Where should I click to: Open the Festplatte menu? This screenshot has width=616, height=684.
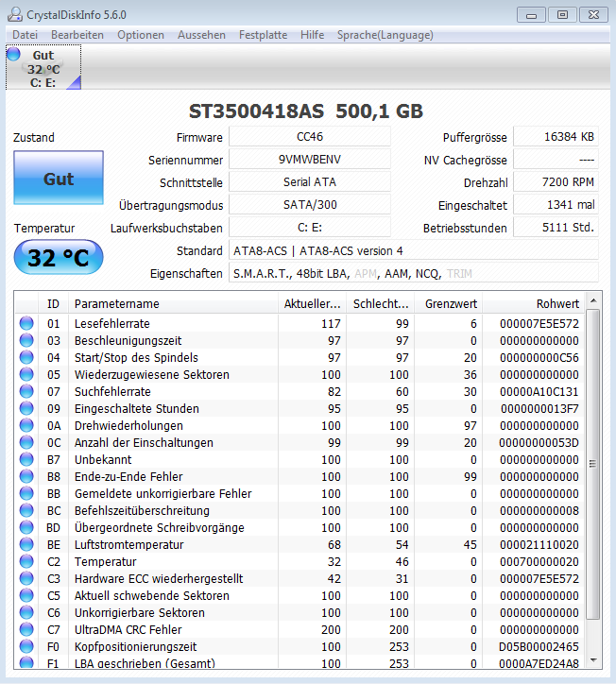[x=263, y=35]
